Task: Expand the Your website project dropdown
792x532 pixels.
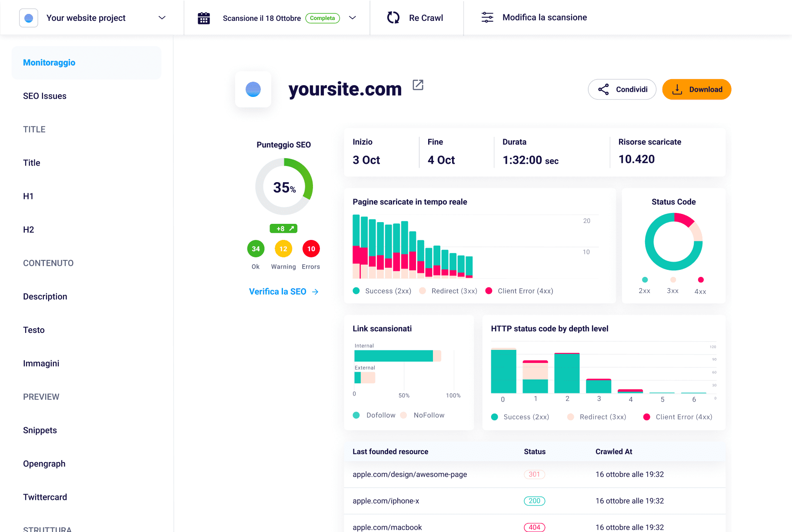Action: tap(162, 18)
